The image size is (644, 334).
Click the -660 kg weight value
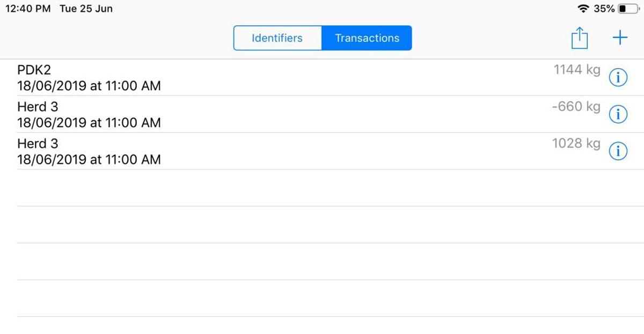[x=576, y=107]
